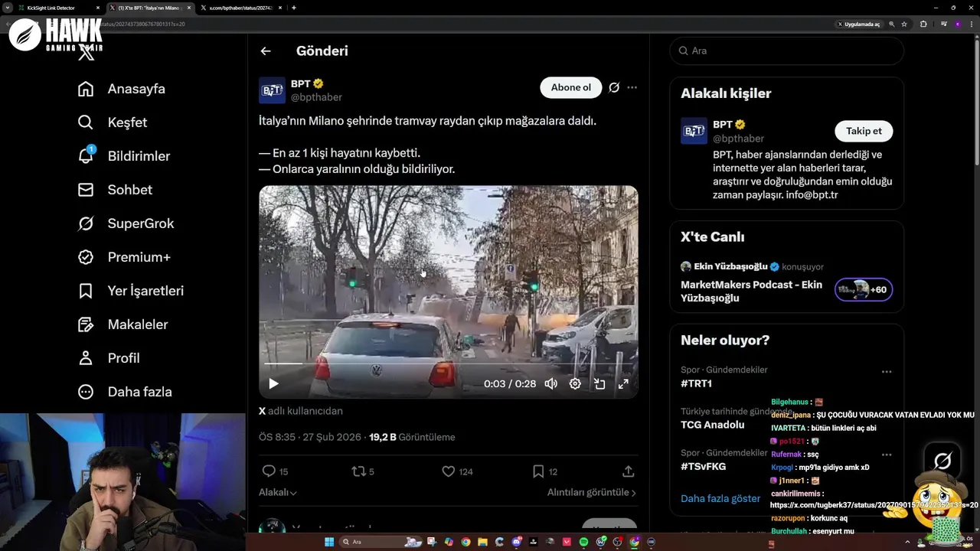
Task: Open Anasayfa from the sidebar
Action: pos(122,89)
